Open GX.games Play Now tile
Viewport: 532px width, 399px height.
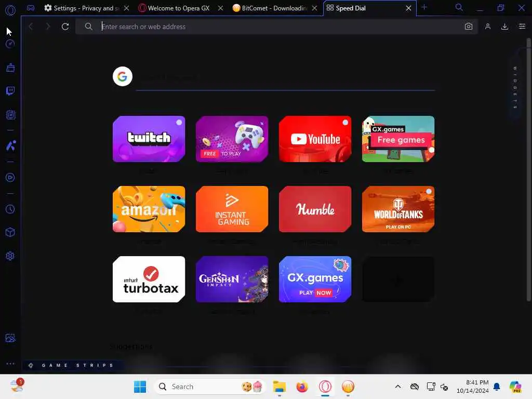315,279
